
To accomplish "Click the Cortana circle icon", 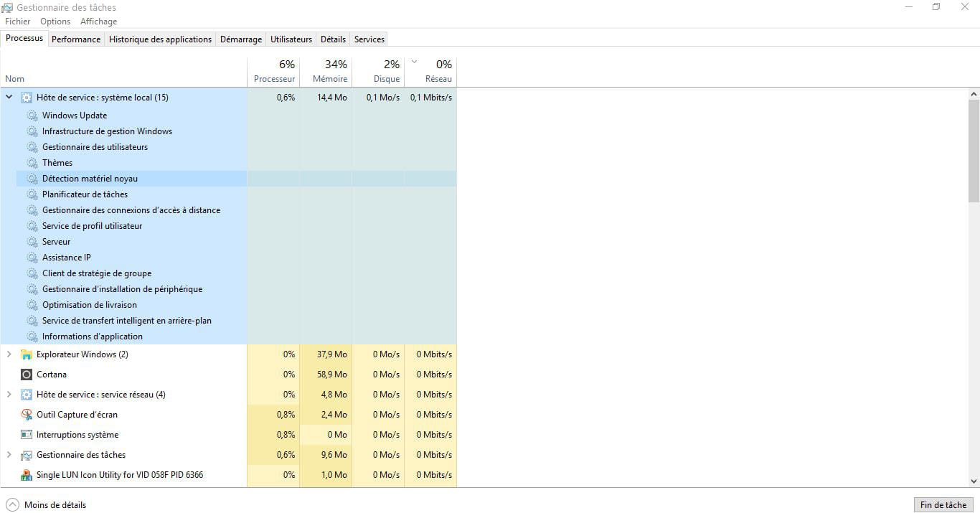I will (27, 375).
